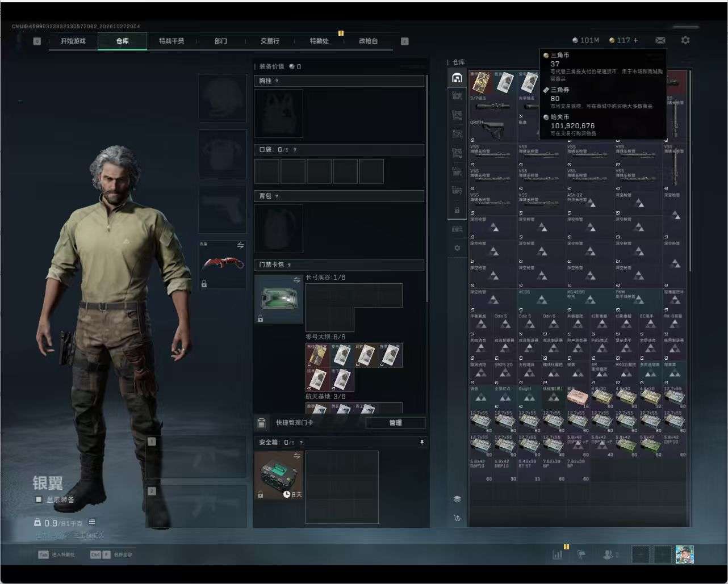The height and width of the screenshot is (584, 728).
Task: Click the plus button next to 117 currency
Action: (x=635, y=40)
